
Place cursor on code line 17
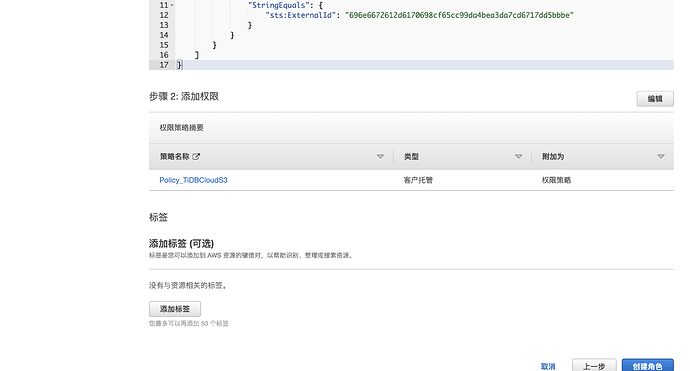(x=411, y=65)
